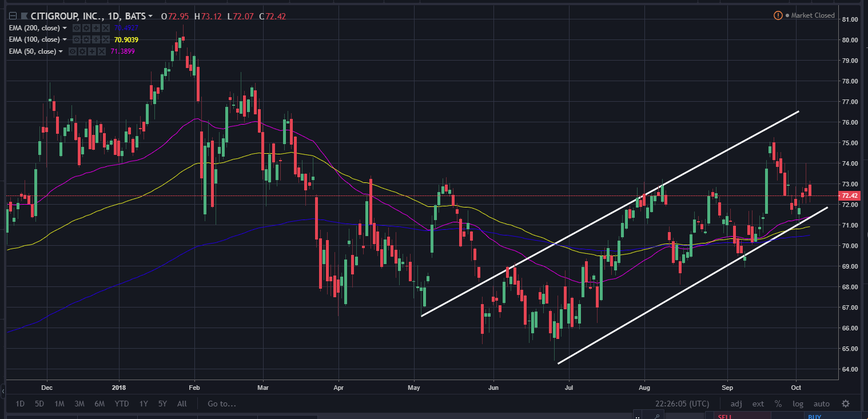Select the 1Y time range
This screenshot has height=419, width=868.
[144, 404]
